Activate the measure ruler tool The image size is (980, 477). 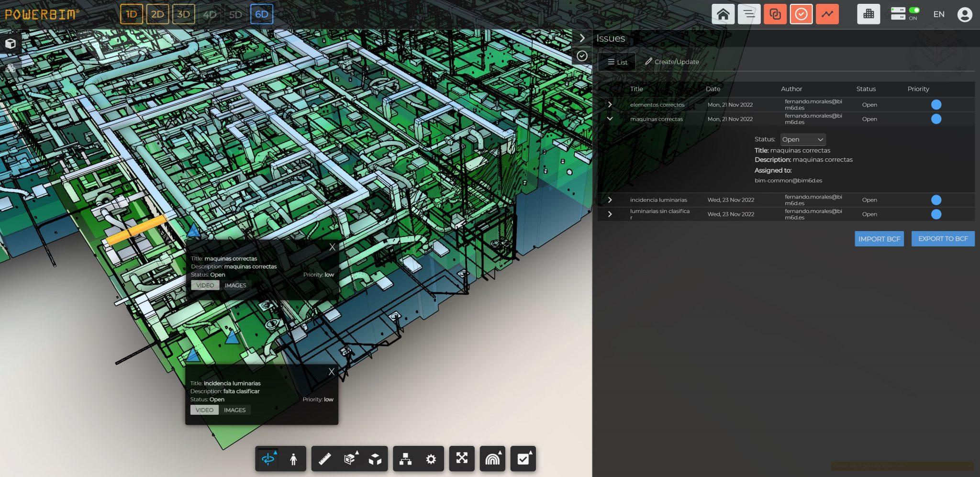pyautogui.click(x=324, y=459)
